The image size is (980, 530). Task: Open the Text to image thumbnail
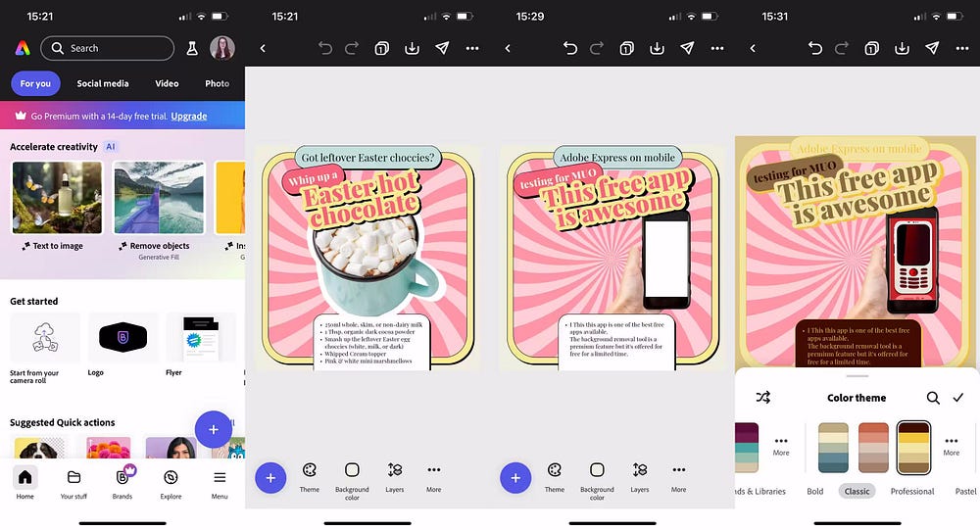coord(57,198)
